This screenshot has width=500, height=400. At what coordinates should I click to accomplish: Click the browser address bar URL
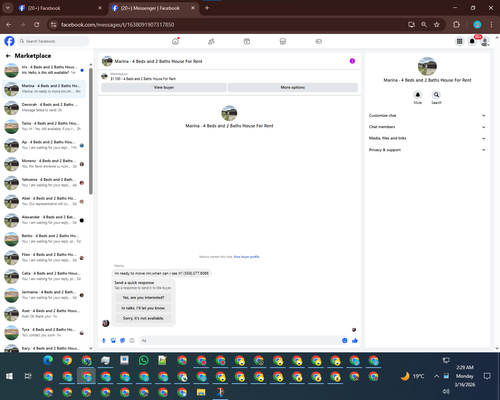click(117, 25)
